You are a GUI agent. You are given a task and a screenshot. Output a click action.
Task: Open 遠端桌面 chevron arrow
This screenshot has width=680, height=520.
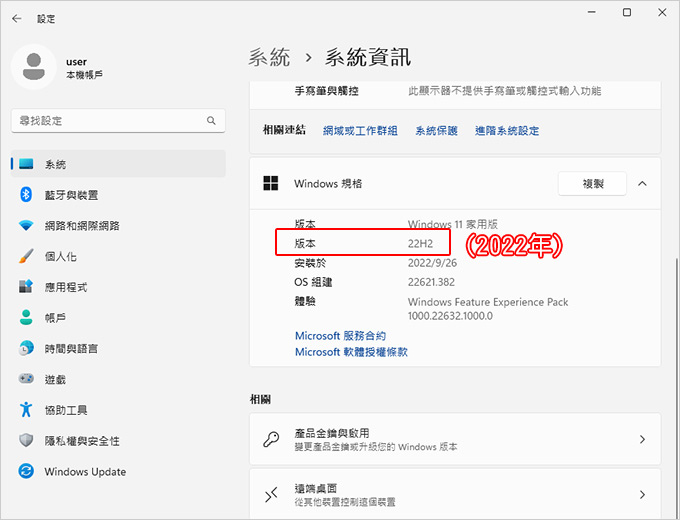[642, 494]
